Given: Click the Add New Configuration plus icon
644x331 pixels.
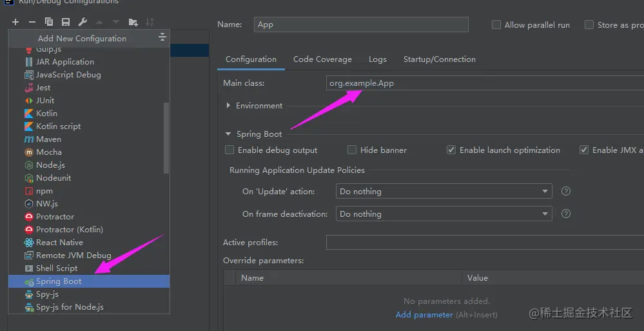Looking at the screenshot, I should [x=15, y=22].
